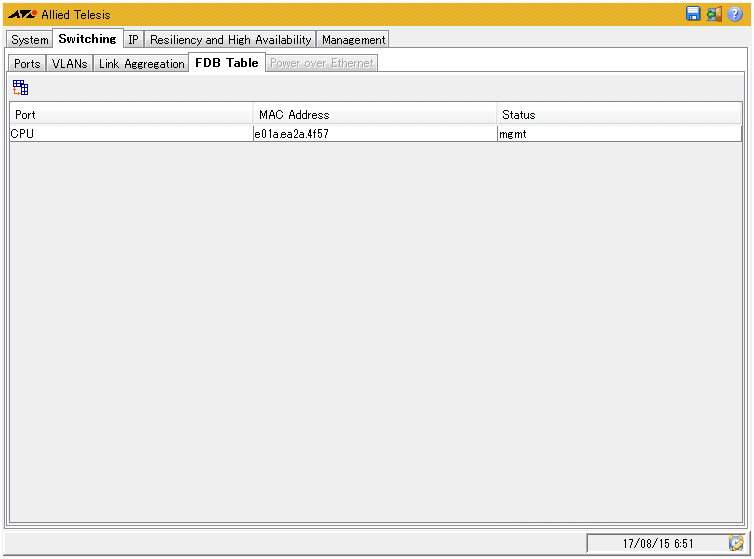Viewport: 754px width, 559px height.
Task: Sort by the Port column header
Action: [x=131, y=114]
